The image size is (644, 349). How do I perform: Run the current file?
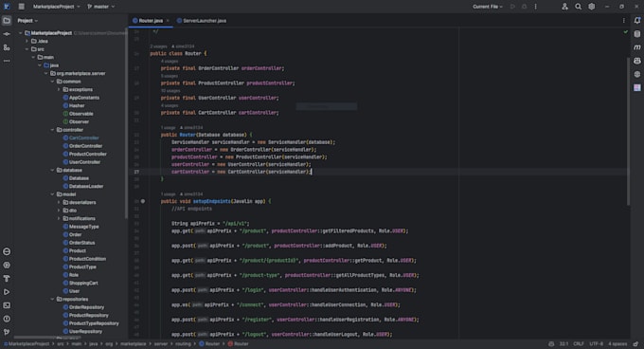tap(512, 7)
